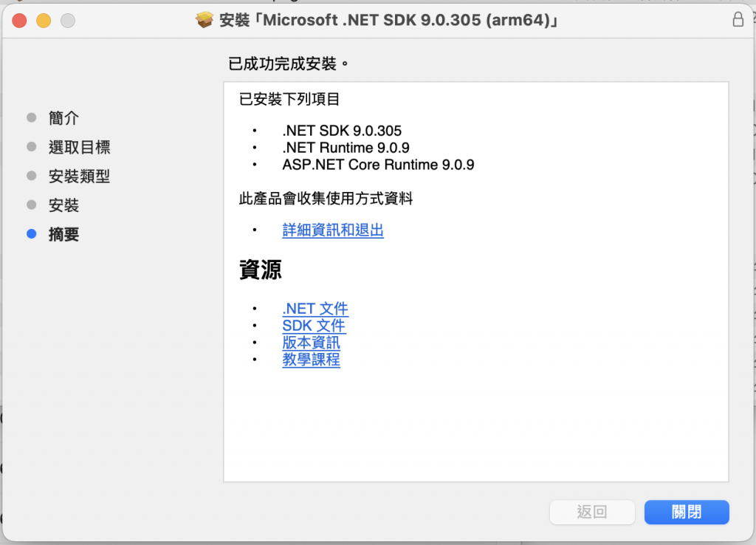Click the blue bullet beside 摘要
The image size is (756, 545).
31,234
